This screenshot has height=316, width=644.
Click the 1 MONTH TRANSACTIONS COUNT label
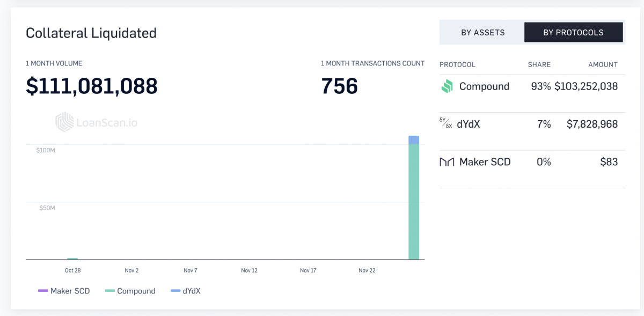[372, 63]
